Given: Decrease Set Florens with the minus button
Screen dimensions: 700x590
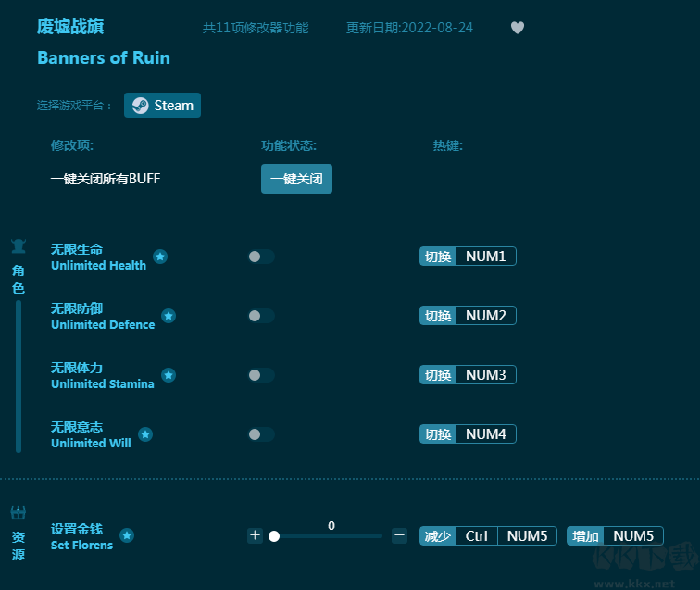Looking at the screenshot, I should click(x=399, y=535).
